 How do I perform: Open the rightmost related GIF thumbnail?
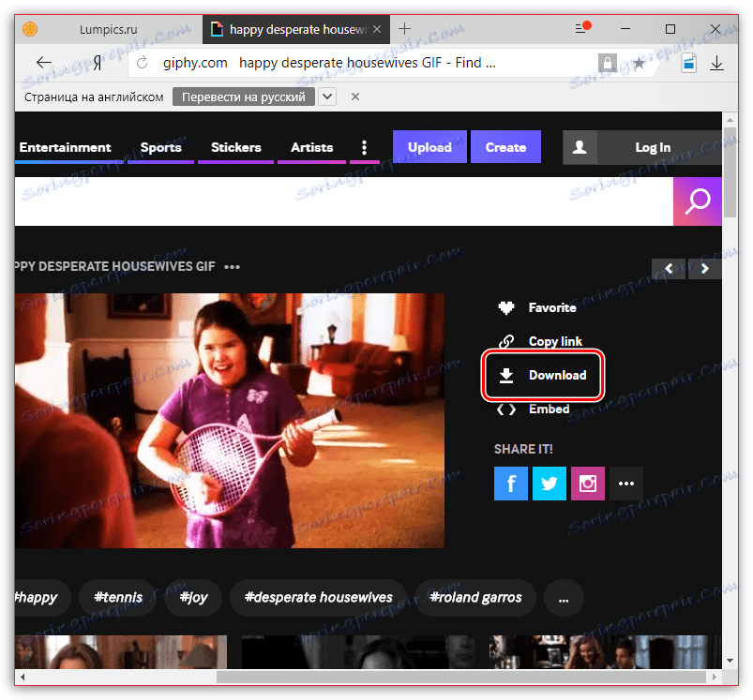click(605, 652)
